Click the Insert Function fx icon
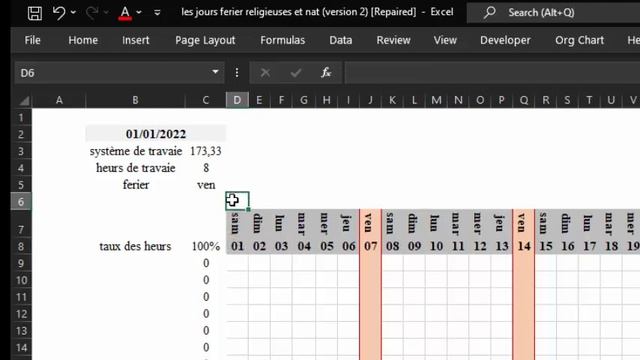 tap(326, 73)
